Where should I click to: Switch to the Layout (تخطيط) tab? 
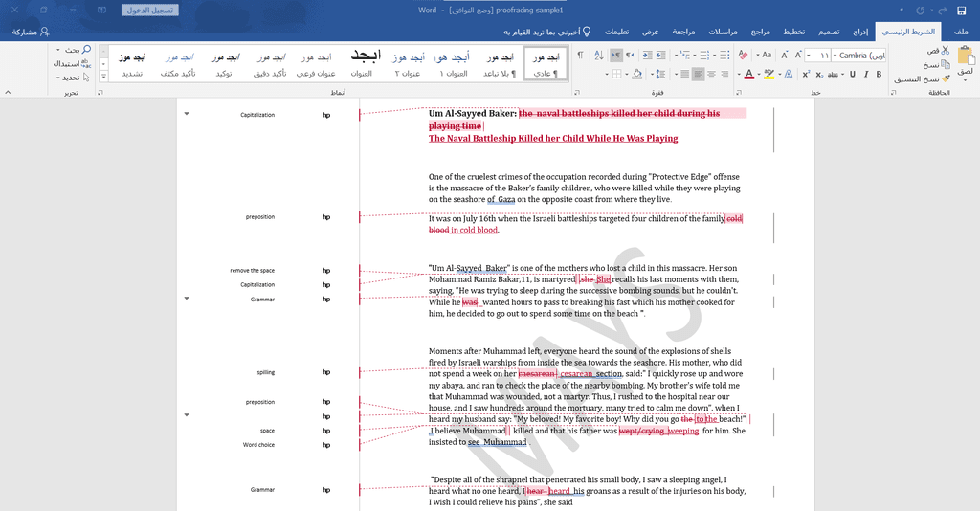[794, 32]
